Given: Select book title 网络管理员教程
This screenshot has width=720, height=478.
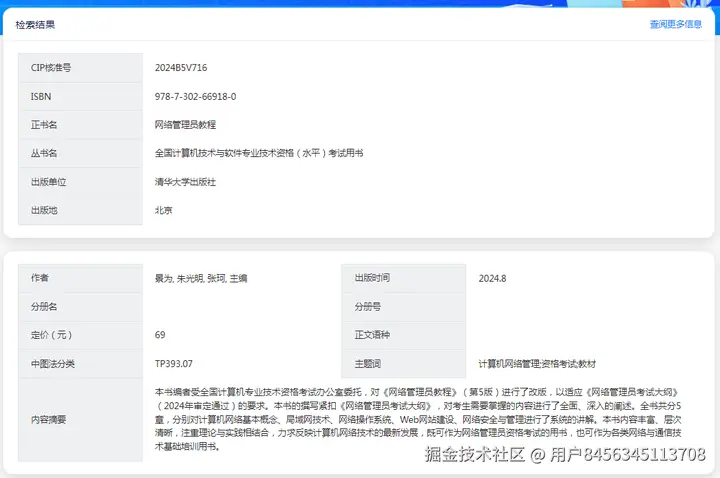Looking at the screenshot, I should [x=185, y=125].
